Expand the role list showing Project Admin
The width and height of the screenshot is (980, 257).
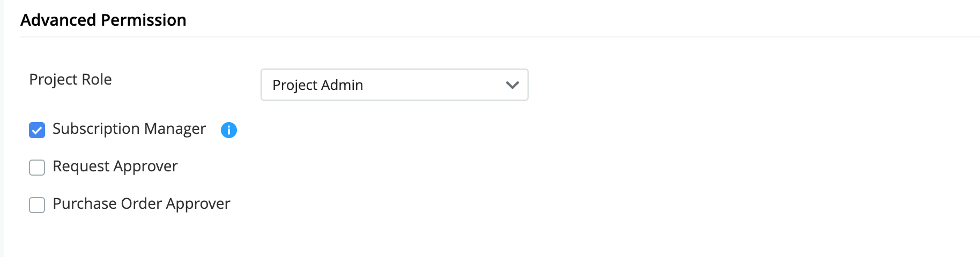(x=394, y=85)
